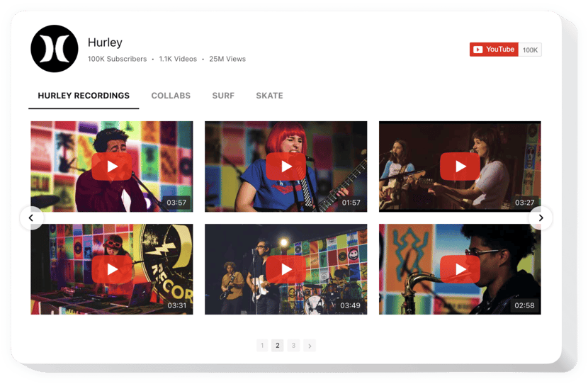588x384 pixels.
Task: Select page 2 in pagination
Action: click(278, 346)
